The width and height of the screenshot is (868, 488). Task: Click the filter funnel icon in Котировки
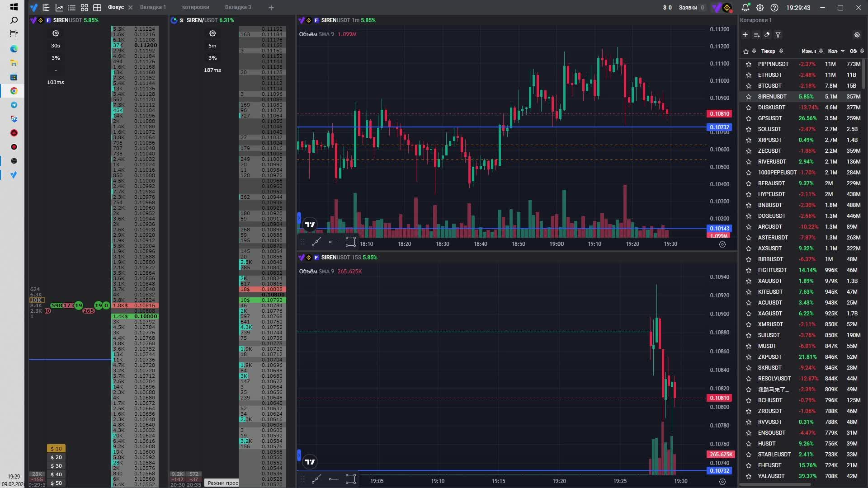pyautogui.click(x=778, y=35)
